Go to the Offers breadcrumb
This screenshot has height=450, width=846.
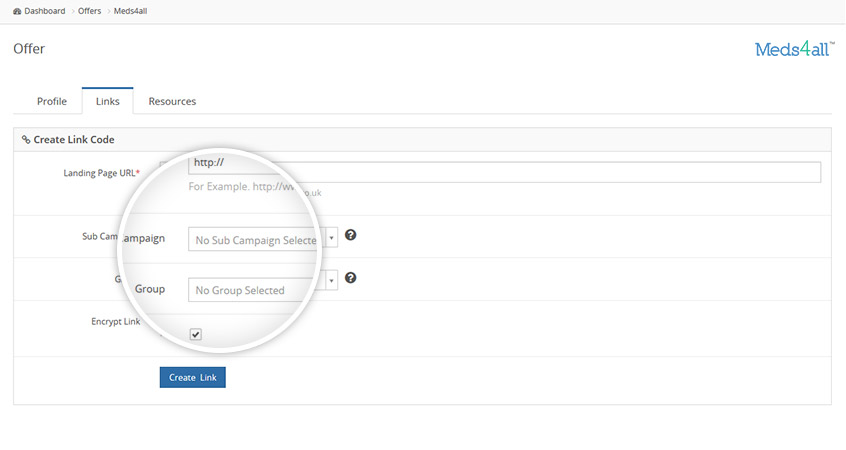click(90, 11)
